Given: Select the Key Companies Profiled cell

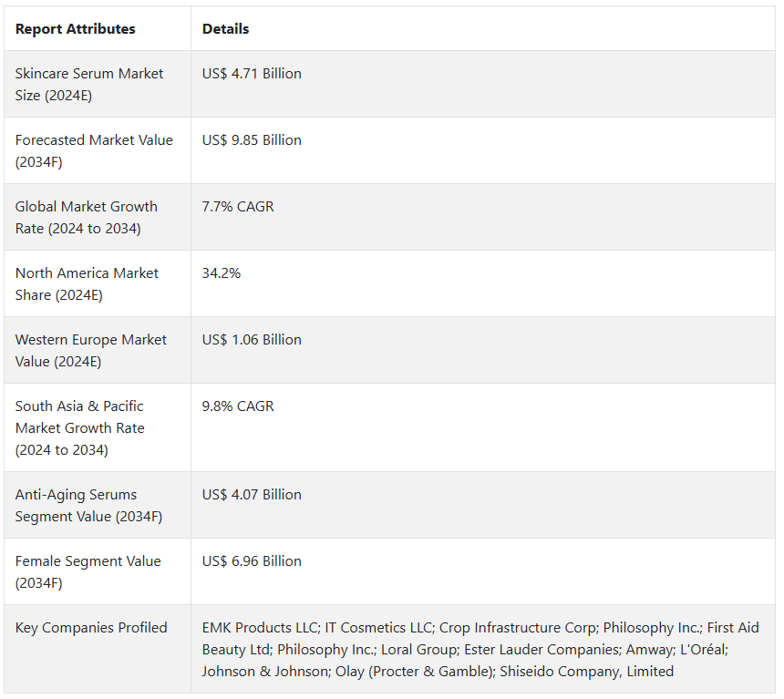Looking at the screenshot, I should 91,628.
